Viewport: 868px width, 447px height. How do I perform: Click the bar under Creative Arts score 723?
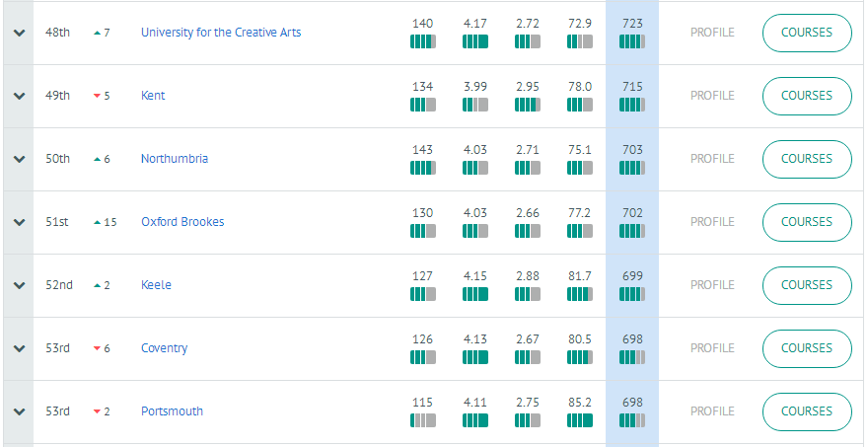pyautogui.click(x=632, y=41)
